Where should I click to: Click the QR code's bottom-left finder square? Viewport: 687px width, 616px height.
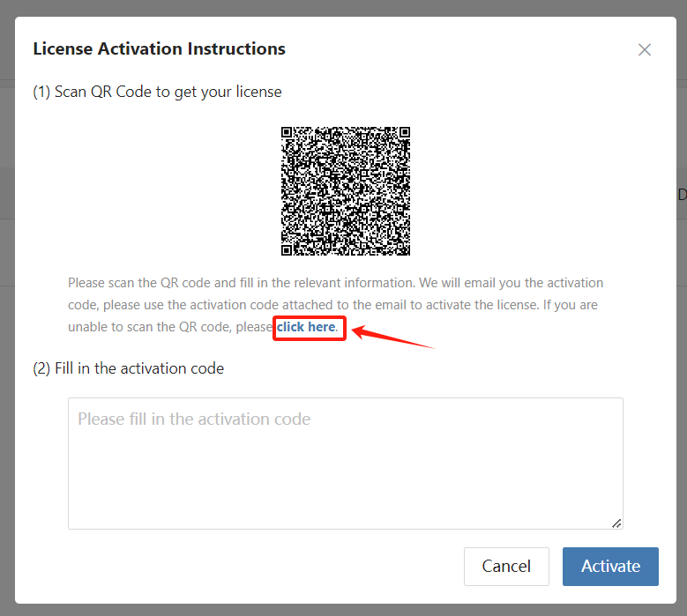[287, 250]
